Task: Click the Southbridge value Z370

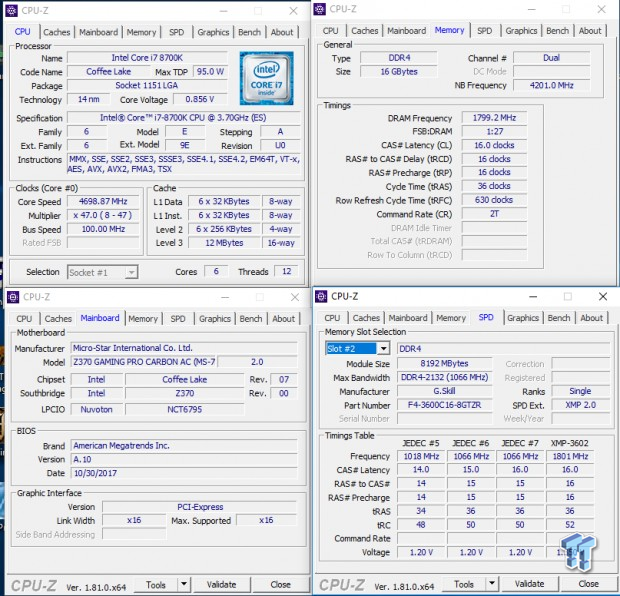Action: [x=185, y=393]
